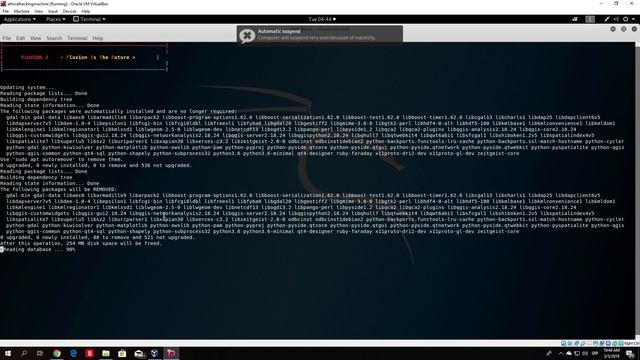Open VirtualBox Manager from the taskbar
Screen dimensions: 640x360
pyautogui.click(x=155, y=353)
